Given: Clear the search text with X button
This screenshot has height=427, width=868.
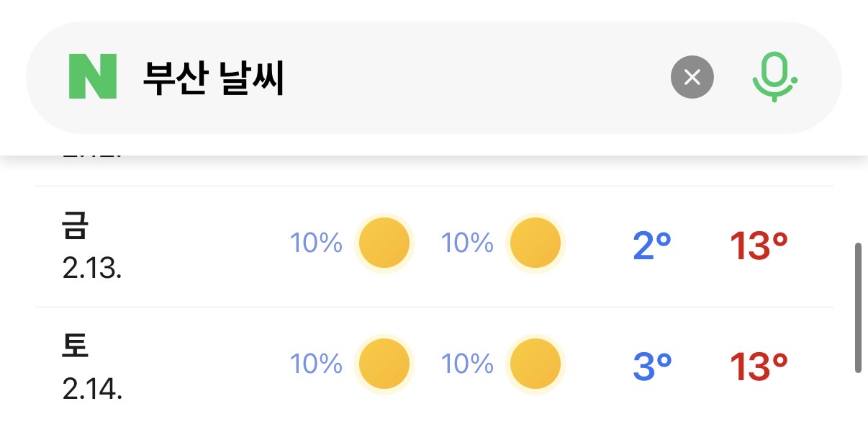Looking at the screenshot, I should point(692,77).
